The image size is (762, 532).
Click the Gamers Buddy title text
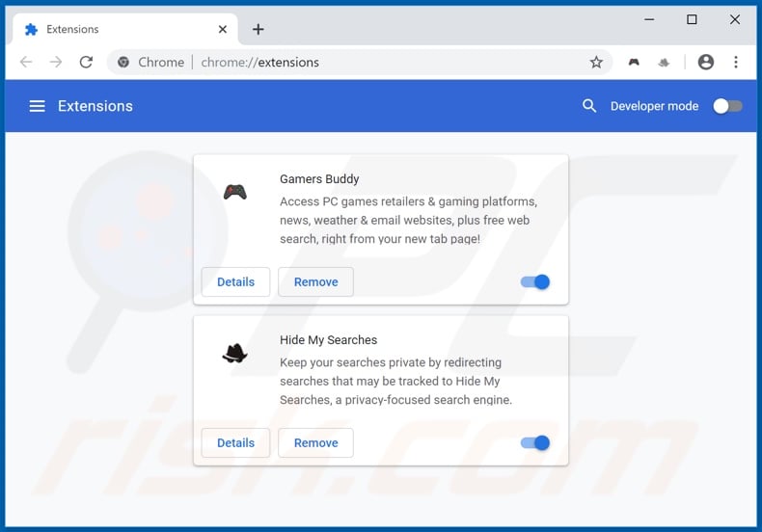click(319, 179)
